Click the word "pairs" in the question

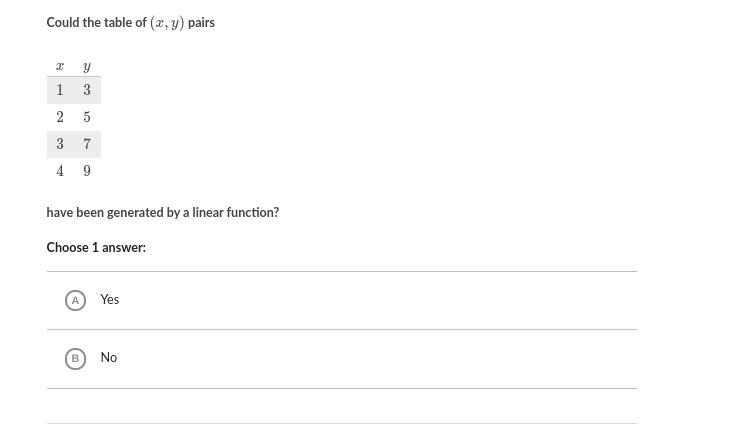(201, 22)
